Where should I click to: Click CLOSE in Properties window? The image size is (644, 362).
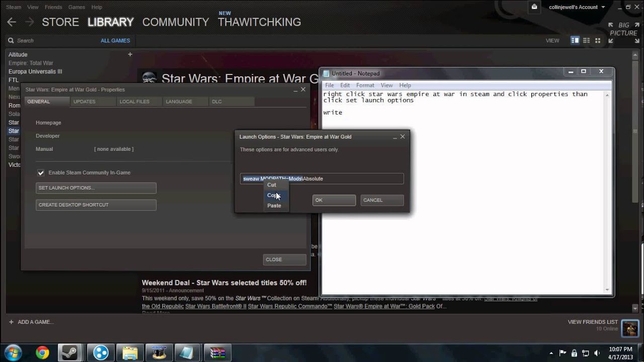pos(284,259)
